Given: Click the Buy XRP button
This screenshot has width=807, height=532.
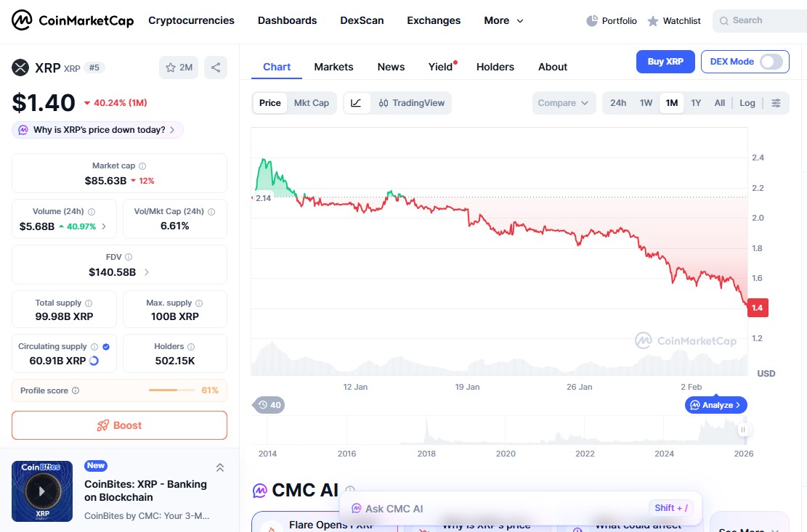Looking at the screenshot, I should [x=665, y=62].
